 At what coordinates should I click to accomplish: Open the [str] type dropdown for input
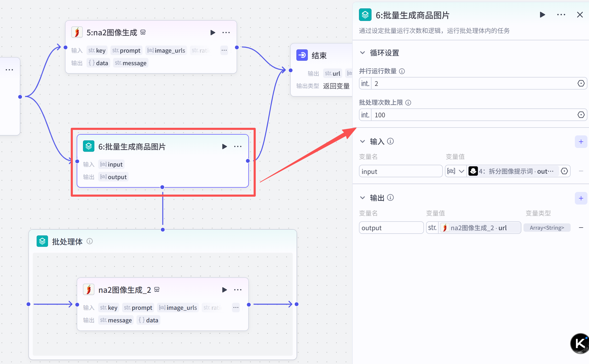coord(456,171)
